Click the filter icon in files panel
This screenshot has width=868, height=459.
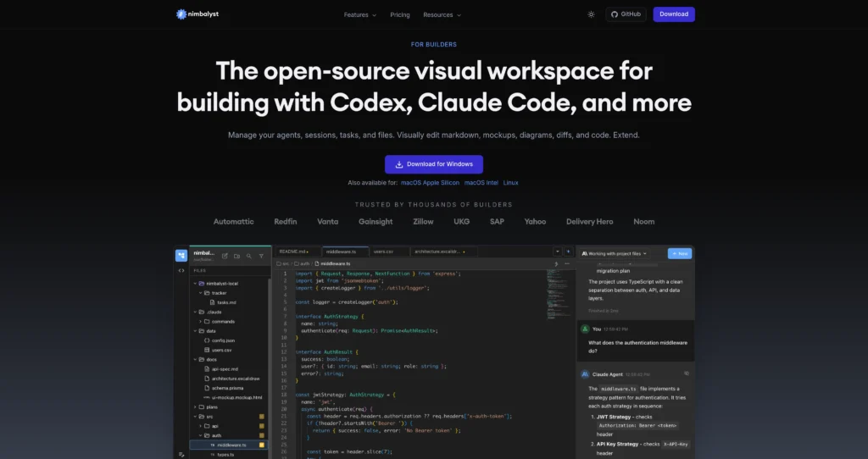(261, 256)
